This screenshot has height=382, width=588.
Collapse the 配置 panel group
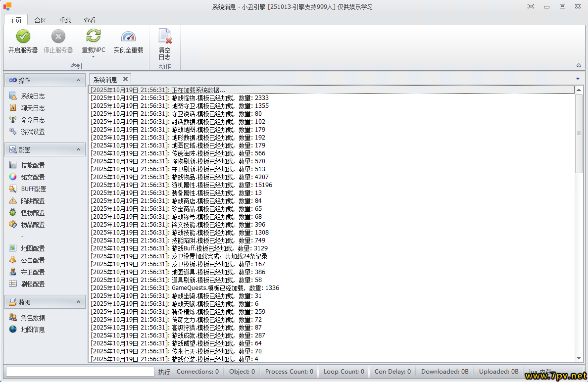tap(78, 149)
